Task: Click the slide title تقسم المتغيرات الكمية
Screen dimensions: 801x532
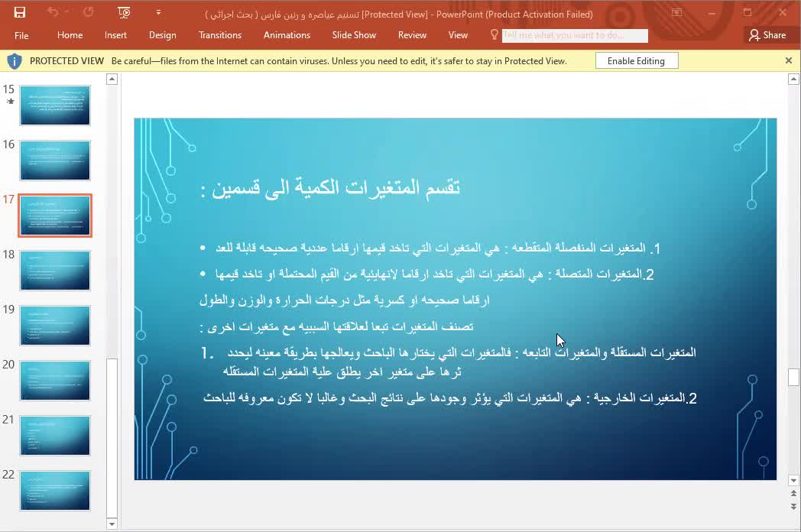Action: point(330,188)
